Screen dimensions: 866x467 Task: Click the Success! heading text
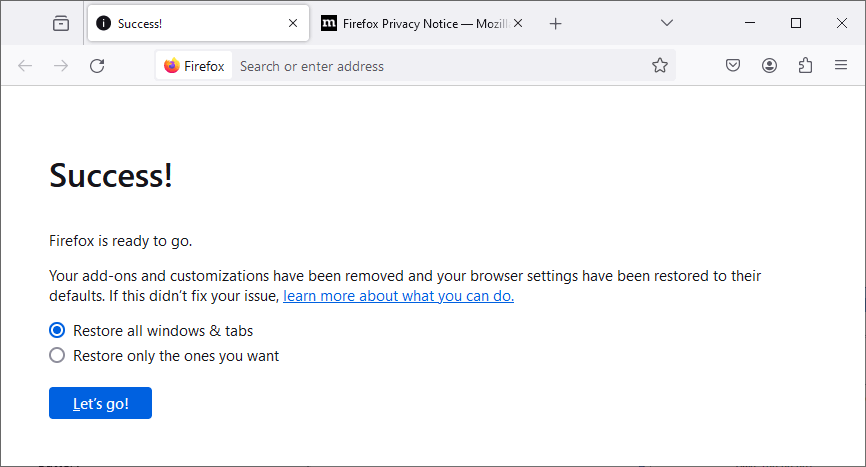pyautogui.click(x=111, y=176)
